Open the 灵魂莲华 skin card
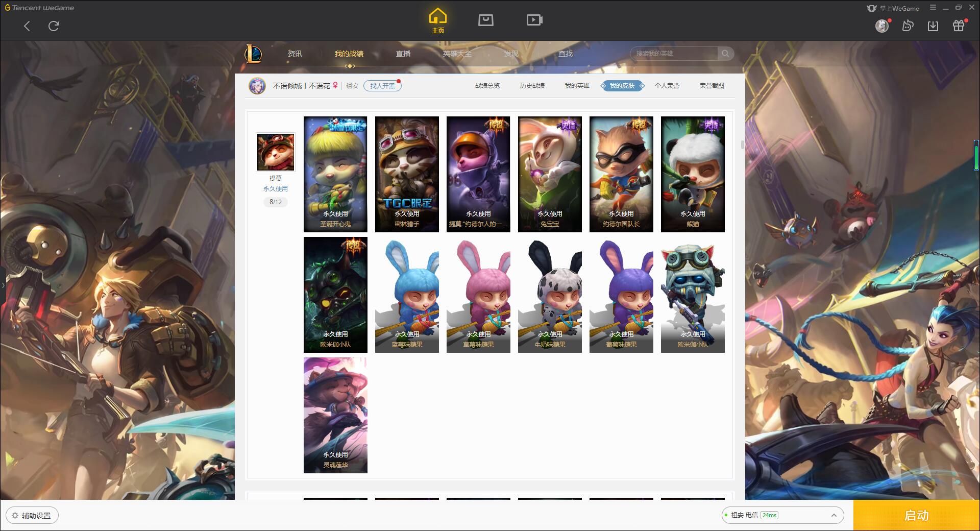Image resolution: width=980 pixels, height=531 pixels. 335,415
